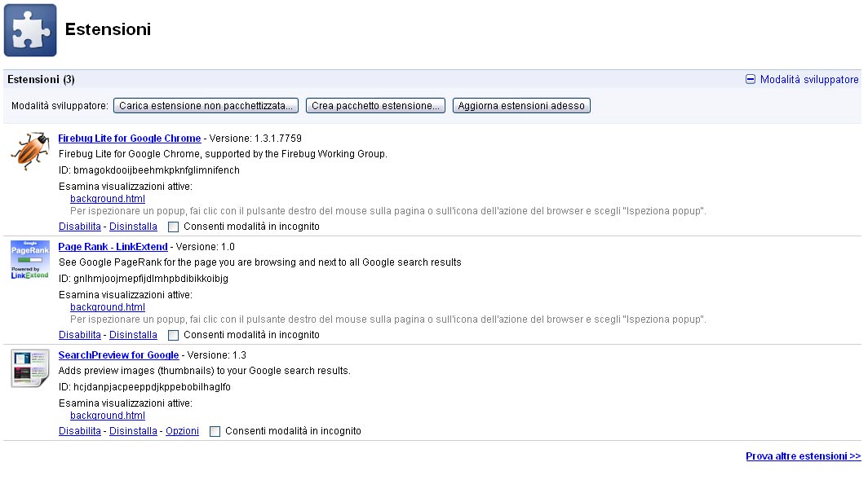This screenshot has width=868, height=480.
Task: Click Aggiorna estensioni adesso button
Action: click(521, 106)
